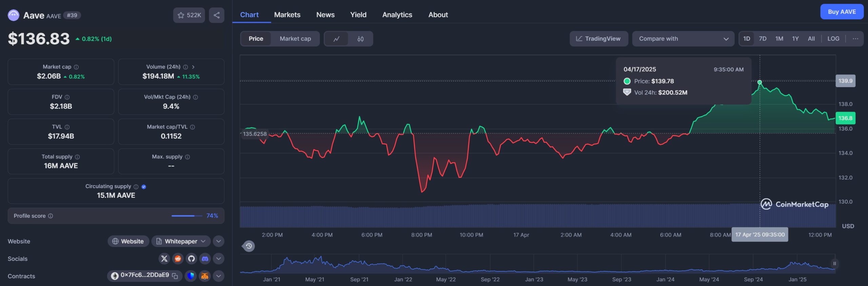Click Circulating supply info icon
The image size is (868, 286).
tap(136, 187)
